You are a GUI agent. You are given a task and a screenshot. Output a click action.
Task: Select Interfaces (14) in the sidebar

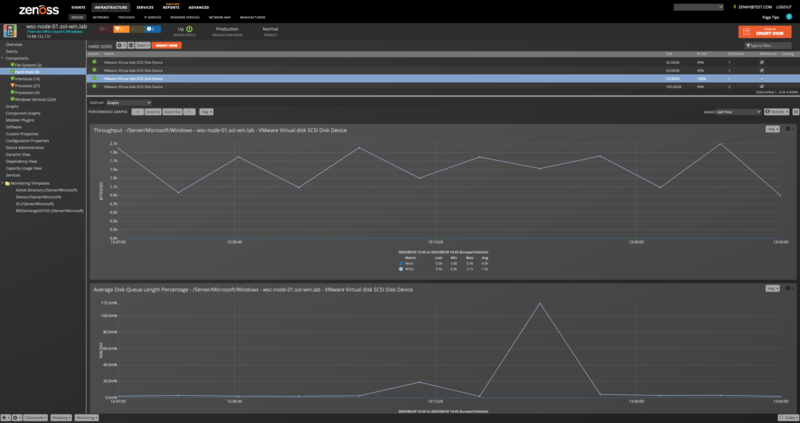point(27,79)
